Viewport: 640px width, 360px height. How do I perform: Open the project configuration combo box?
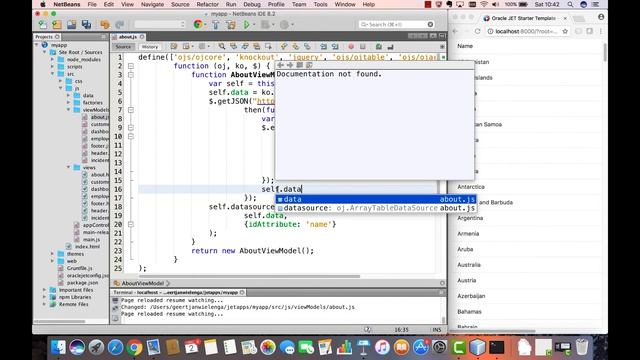tap(160, 24)
